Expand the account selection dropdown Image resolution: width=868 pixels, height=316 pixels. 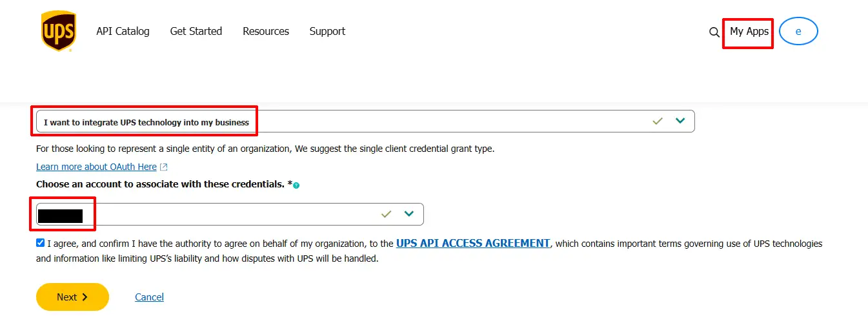pos(230,214)
